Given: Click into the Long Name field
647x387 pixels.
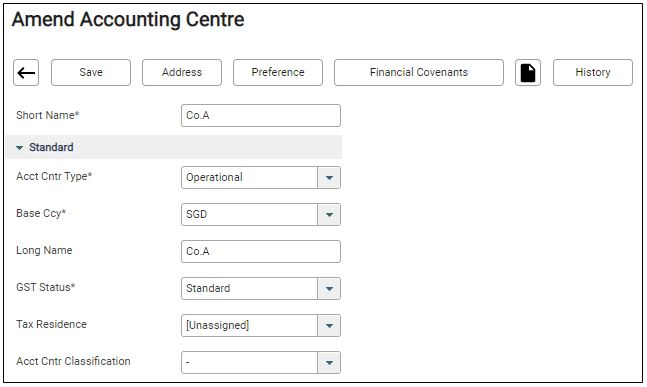Looking at the screenshot, I should point(261,252).
